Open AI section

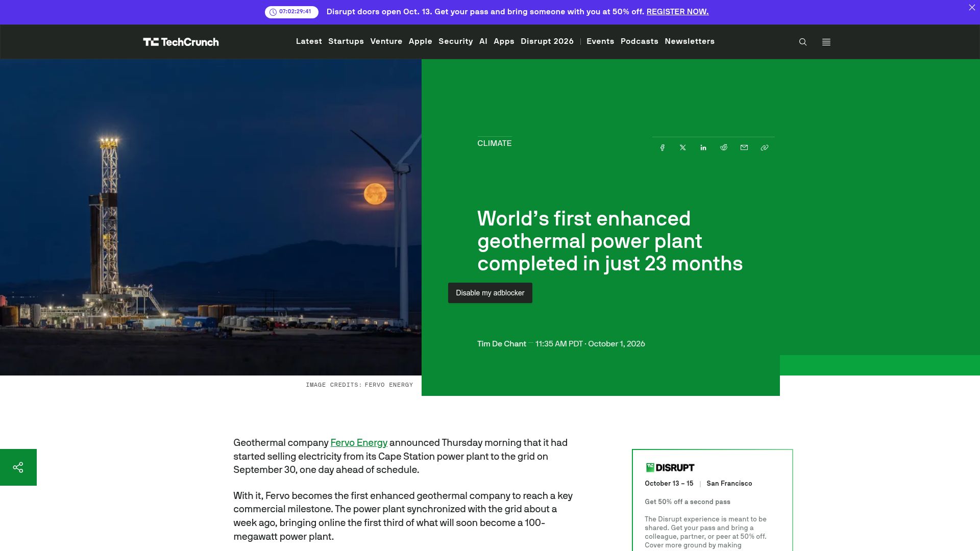point(483,41)
